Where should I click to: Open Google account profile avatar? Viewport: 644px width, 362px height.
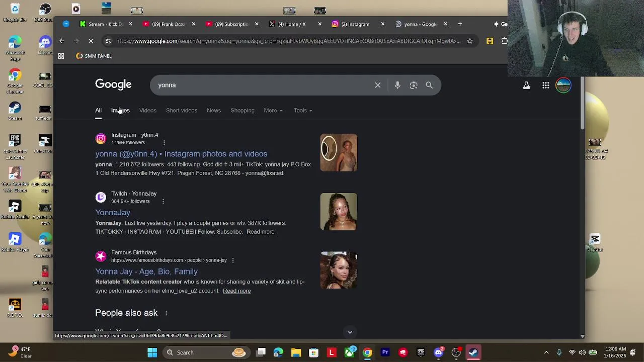click(563, 85)
